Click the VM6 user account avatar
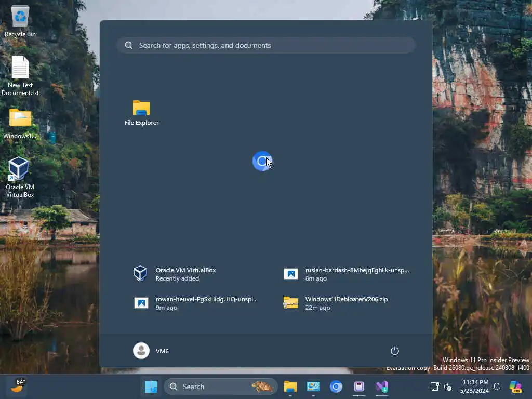This screenshot has height=399, width=532. (x=141, y=351)
